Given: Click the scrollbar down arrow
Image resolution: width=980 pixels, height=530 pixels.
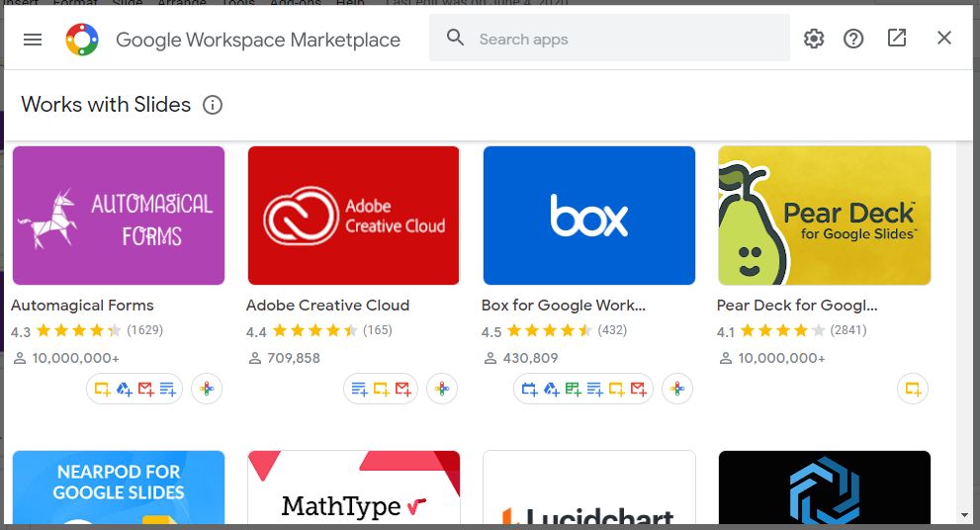Looking at the screenshot, I should click(x=965, y=515).
